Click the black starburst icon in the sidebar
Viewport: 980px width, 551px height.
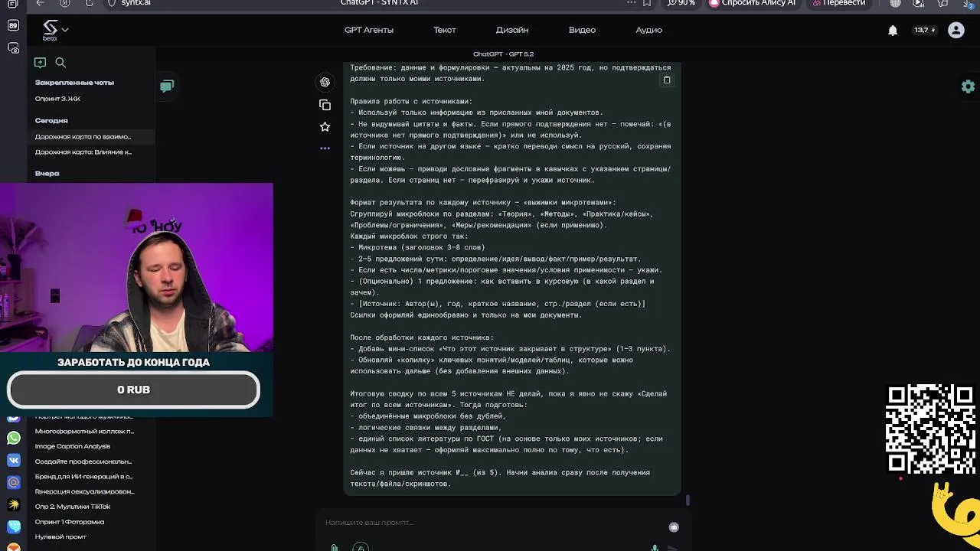pos(14,505)
